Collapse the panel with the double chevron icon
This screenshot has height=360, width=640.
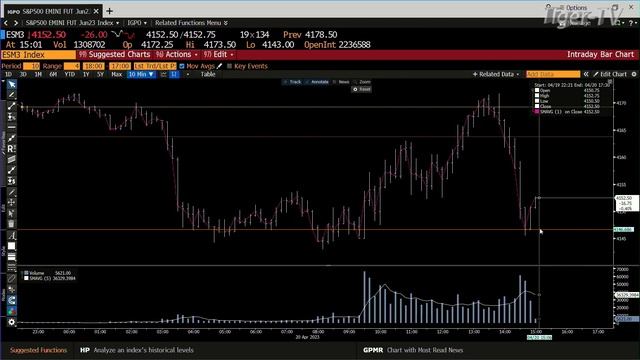coord(586,74)
